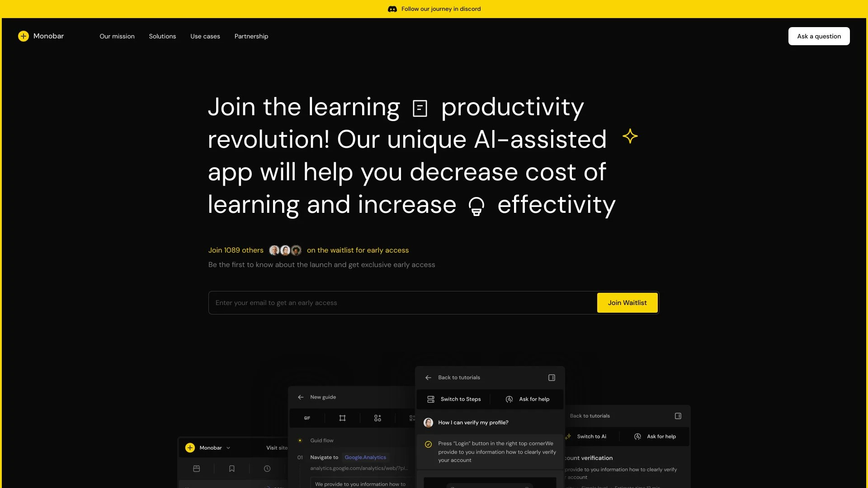868x488 pixels.
Task: Click the Join Waitlist button
Action: click(627, 303)
